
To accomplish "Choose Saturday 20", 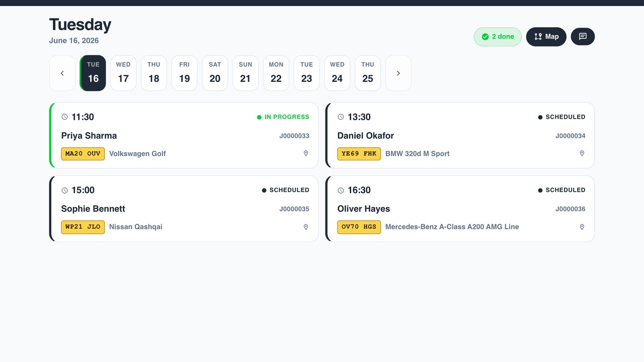I will tap(215, 73).
